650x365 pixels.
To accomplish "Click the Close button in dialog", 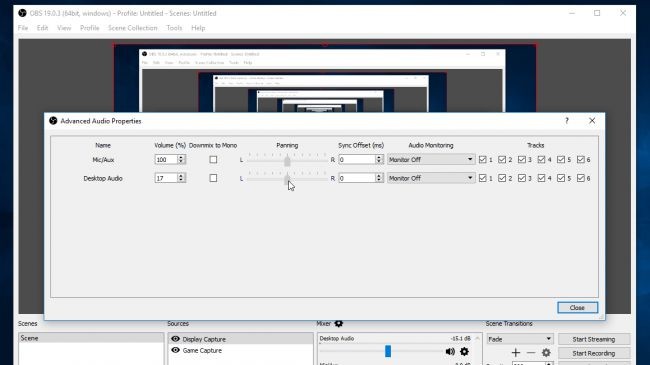I will point(577,308).
